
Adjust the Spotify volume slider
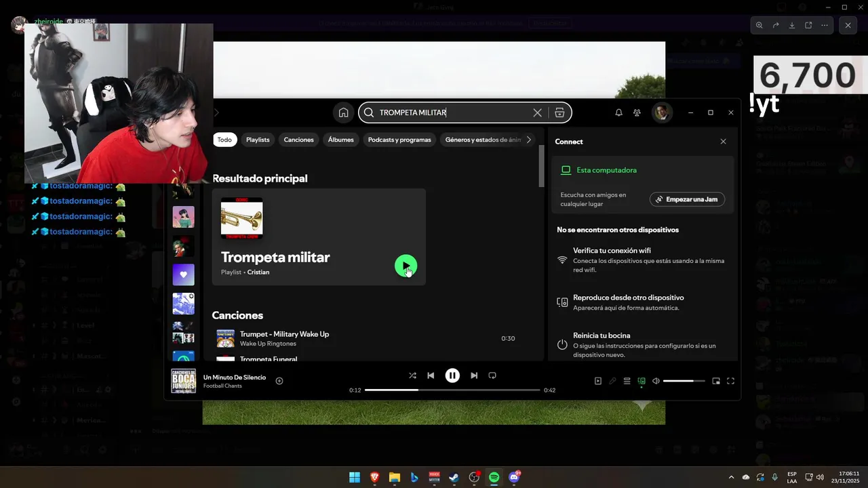tap(683, 381)
